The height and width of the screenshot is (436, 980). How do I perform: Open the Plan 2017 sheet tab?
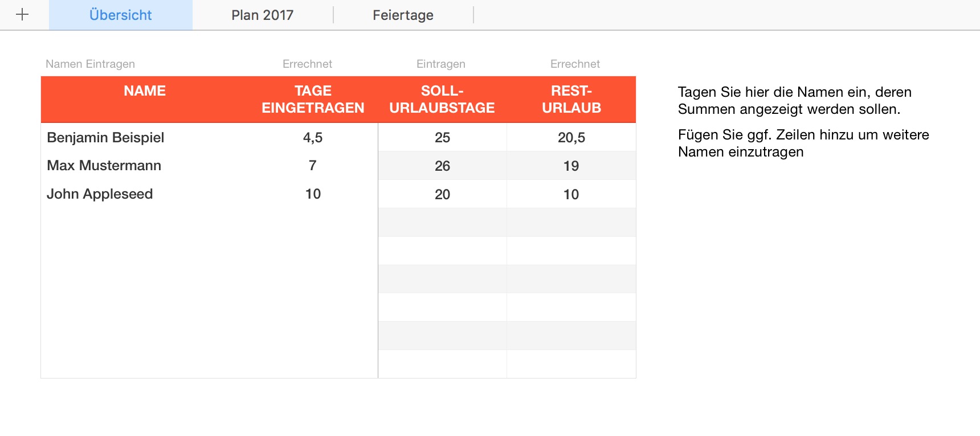262,15
